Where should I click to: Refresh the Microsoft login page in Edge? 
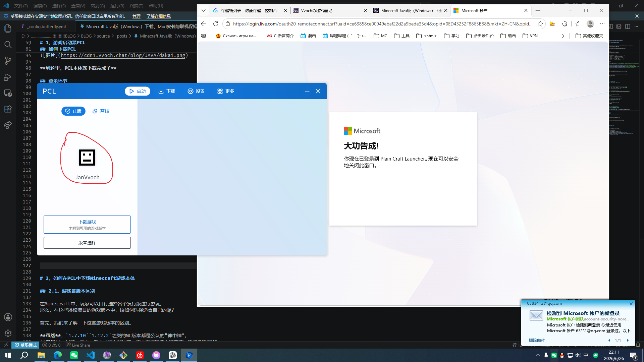click(216, 24)
